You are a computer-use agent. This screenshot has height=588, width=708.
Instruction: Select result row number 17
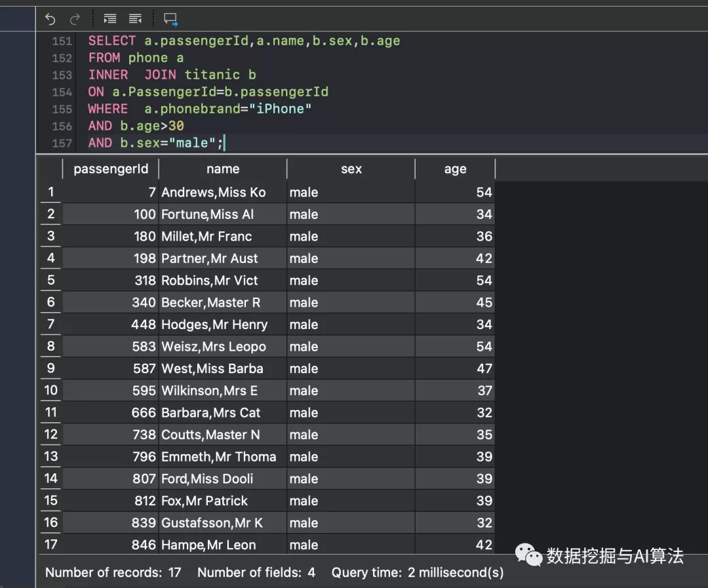tap(51, 544)
